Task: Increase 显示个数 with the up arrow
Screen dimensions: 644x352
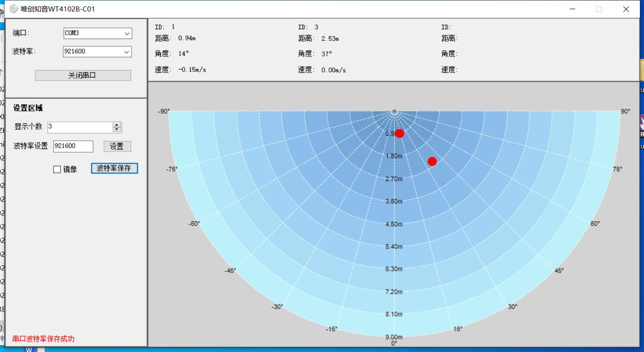Action: point(117,125)
